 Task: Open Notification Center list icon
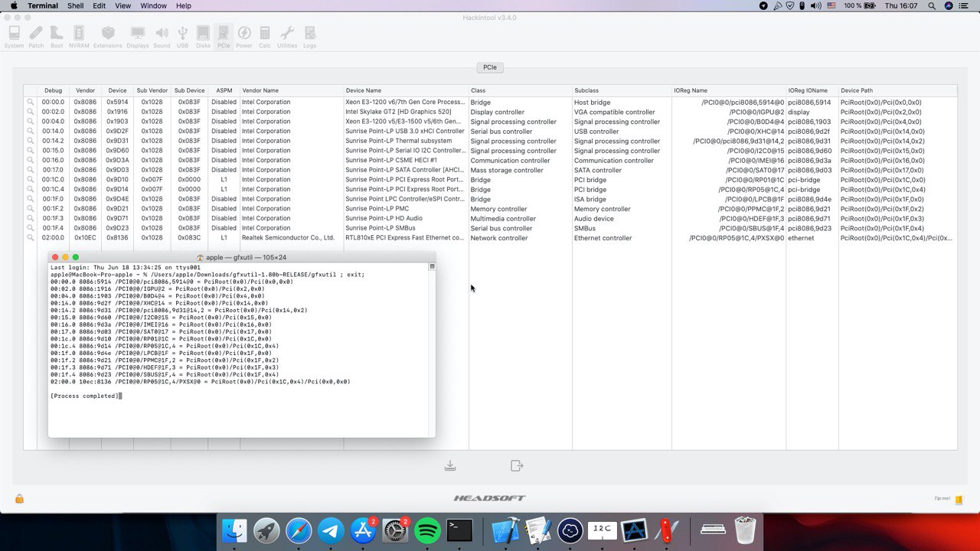pyautogui.click(x=967, y=5)
